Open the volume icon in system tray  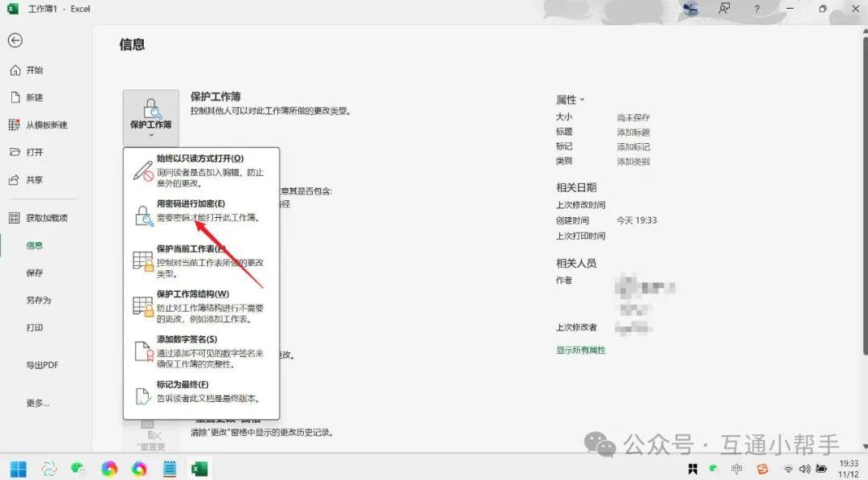(805, 469)
